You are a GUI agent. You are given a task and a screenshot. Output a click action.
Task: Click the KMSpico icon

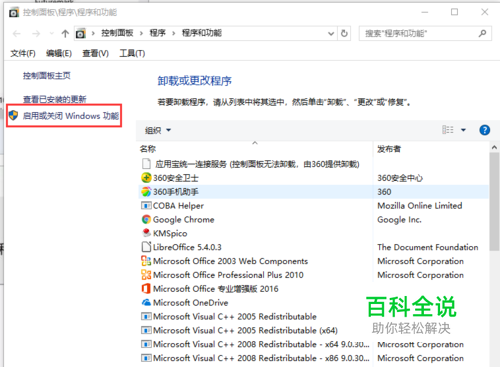click(146, 233)
